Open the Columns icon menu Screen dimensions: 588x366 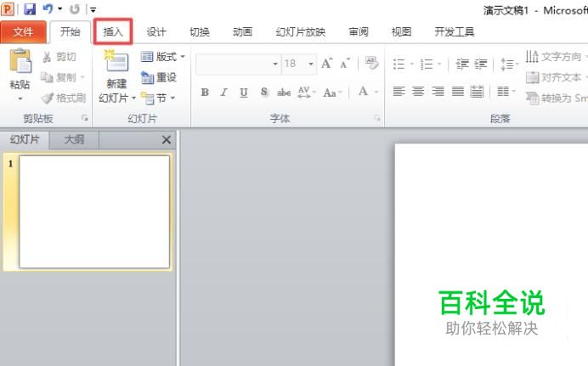click(506, 92)
